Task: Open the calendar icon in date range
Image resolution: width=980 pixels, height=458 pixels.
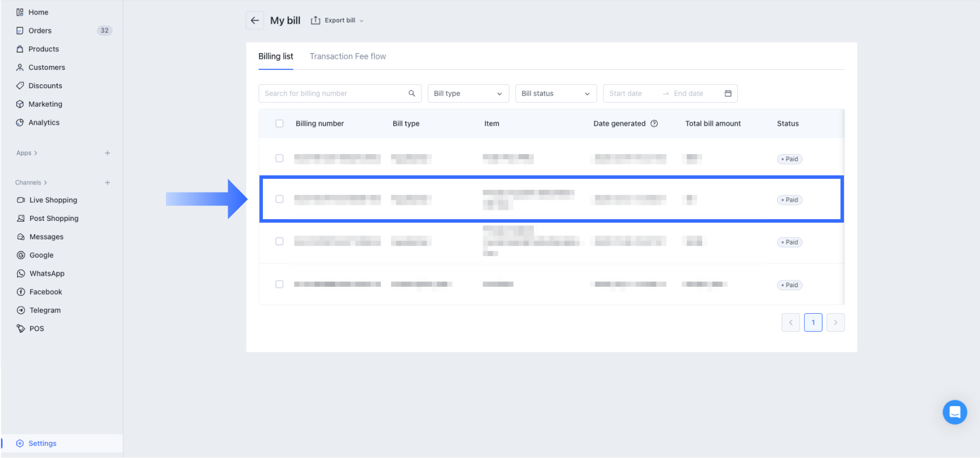Action: click(728, 93)
